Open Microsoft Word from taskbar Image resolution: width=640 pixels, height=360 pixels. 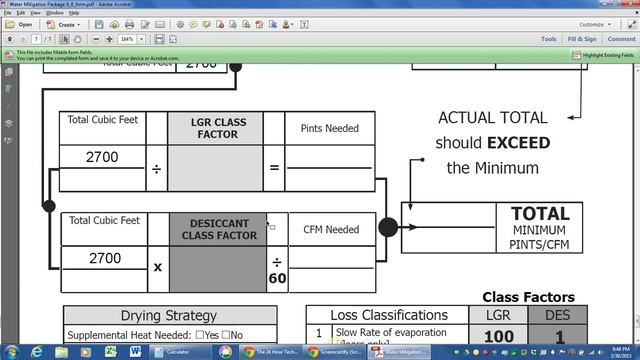[x=135, y=352]
